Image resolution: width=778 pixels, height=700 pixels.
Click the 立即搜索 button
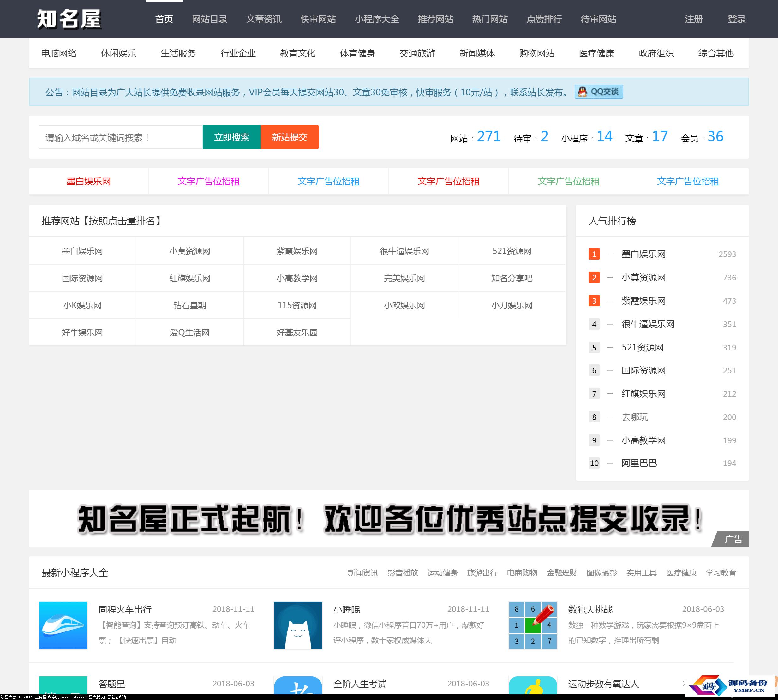[x=231, y=137]
